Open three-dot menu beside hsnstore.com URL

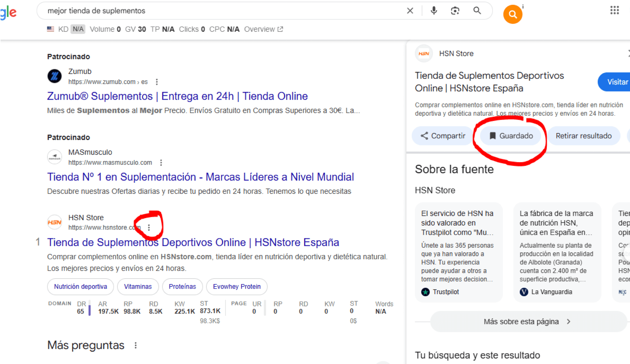click(x=149, y=227)
